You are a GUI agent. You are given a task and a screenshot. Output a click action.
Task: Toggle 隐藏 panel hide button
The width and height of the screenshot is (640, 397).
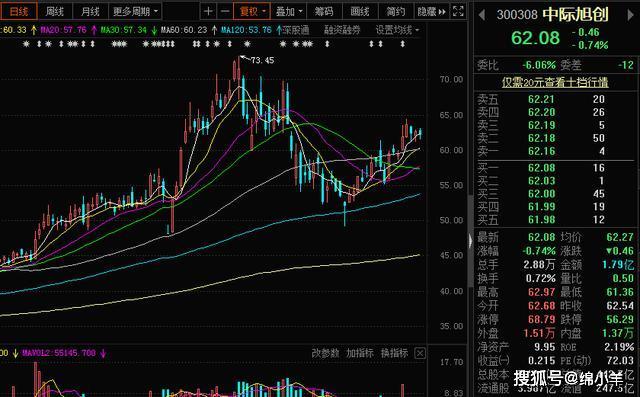[431, 11]
